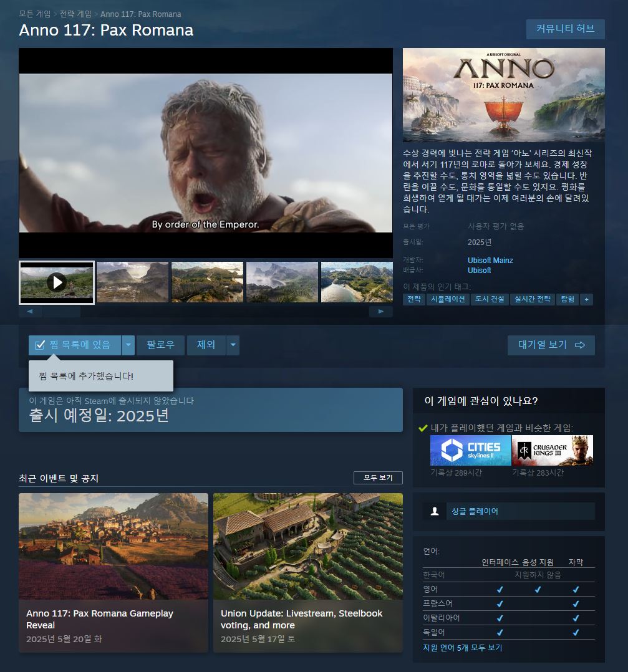The height and width of the screenshot is (672, 628).
Task: Click the 프랑스어 language row label
Action: pyautogui.click(x=437, y=603)
